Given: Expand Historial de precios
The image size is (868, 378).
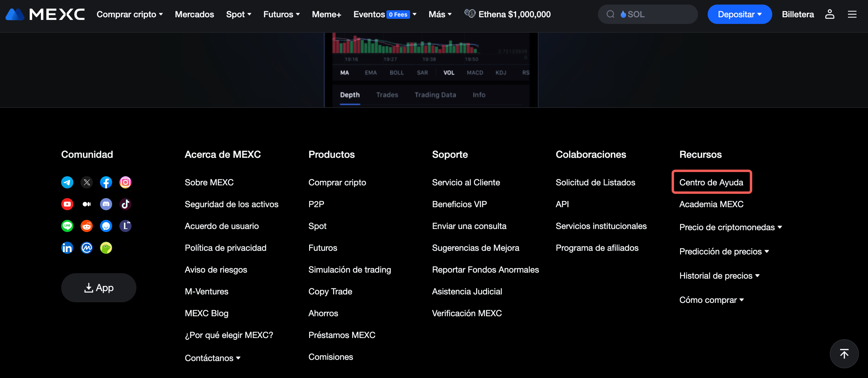Looking at the screenshot, I should [719, 276].
